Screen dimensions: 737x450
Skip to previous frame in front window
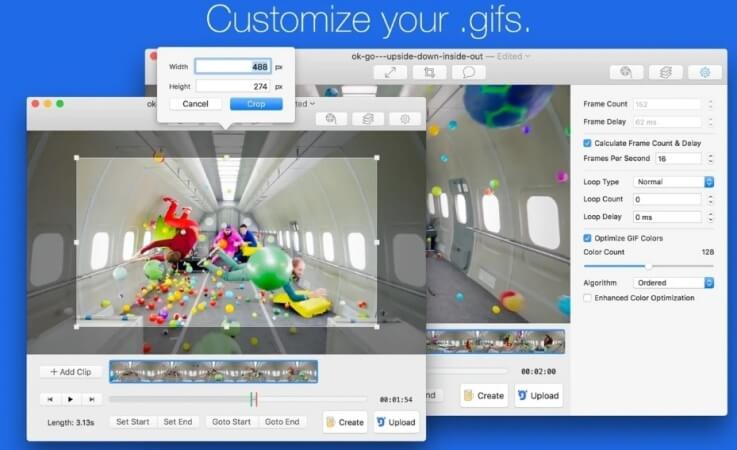click(50, 399)
